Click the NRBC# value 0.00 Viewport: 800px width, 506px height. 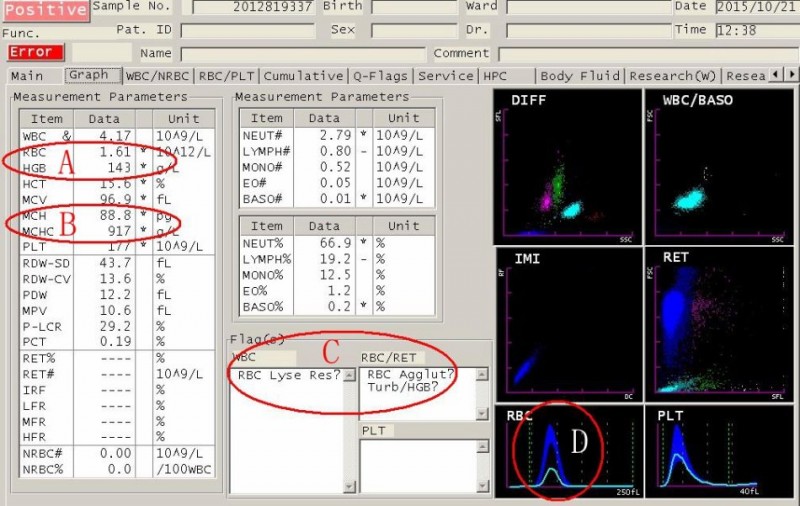coord(115,453)
